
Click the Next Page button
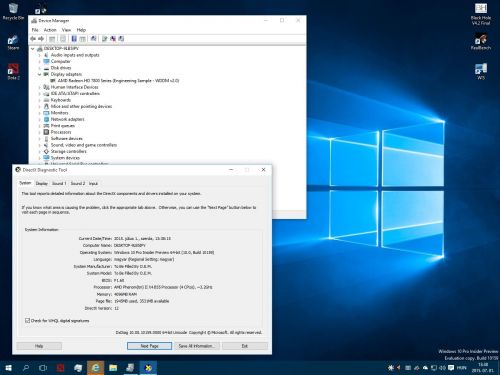149,346
